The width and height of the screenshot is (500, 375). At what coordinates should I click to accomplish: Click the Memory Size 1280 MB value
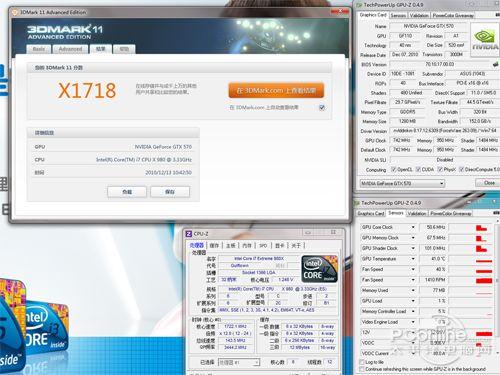pyautogui.click(x=407, y=121)
